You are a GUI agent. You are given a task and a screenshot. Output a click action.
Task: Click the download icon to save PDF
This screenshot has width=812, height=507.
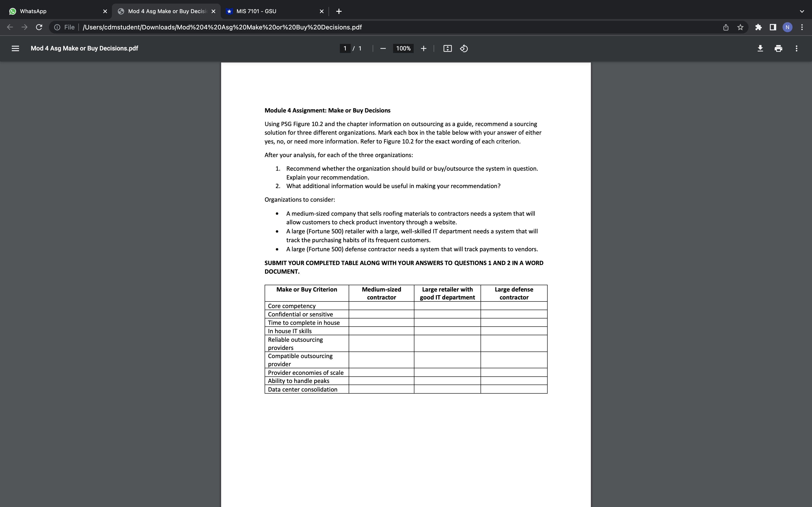pyautogui.click(x=759, y=48)
